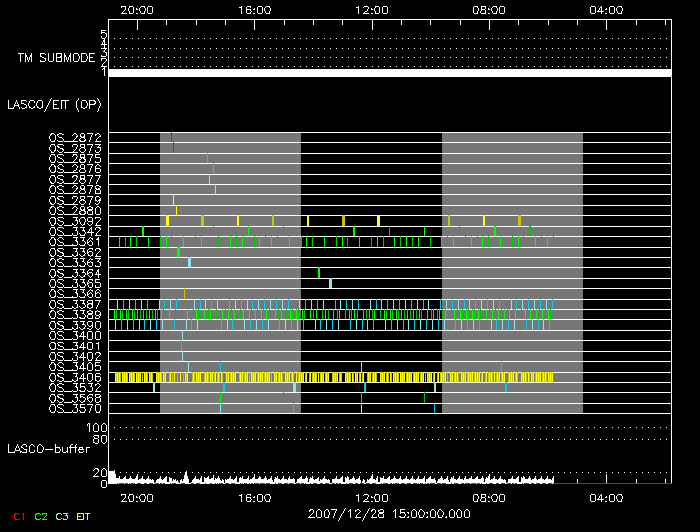Click the red marker in OS_2872 row
The image size is (700, 532).
[171, 137]
